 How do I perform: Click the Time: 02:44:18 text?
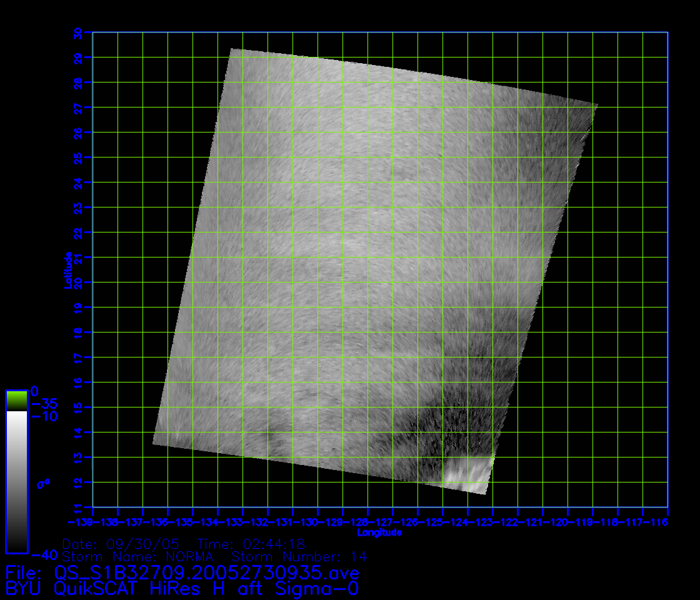(x=251, y=544)
